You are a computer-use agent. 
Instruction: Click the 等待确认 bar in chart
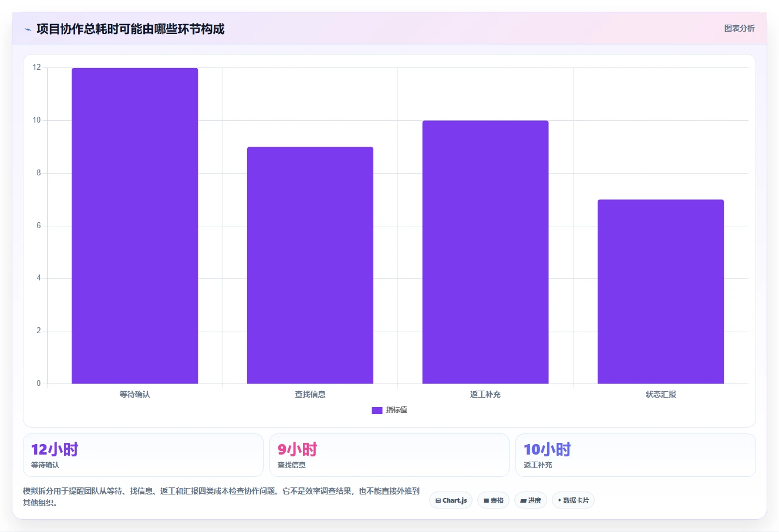coord(135,226)
